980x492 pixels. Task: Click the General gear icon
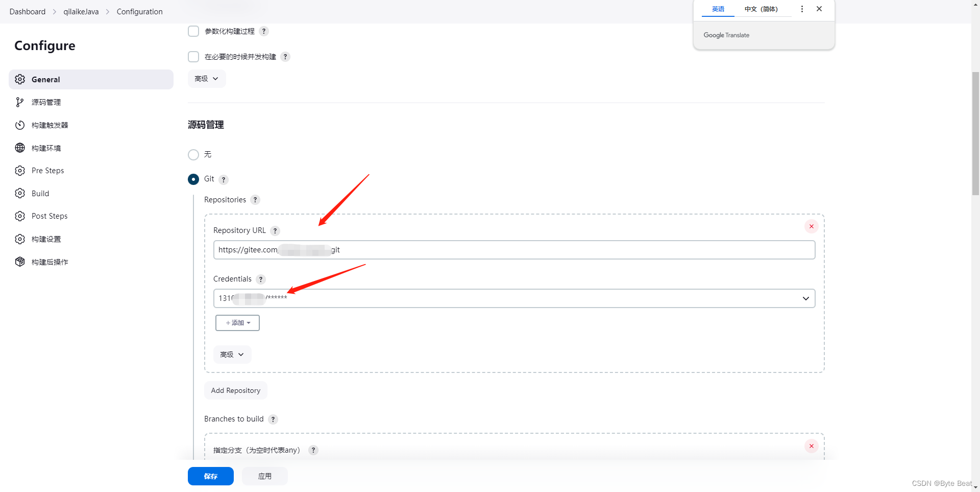[20, 79]
